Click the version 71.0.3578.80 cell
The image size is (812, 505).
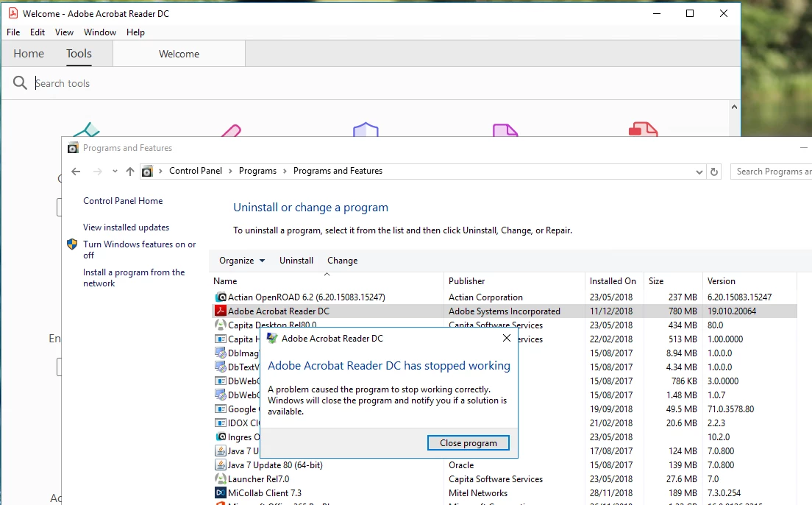tap(730, 409)
